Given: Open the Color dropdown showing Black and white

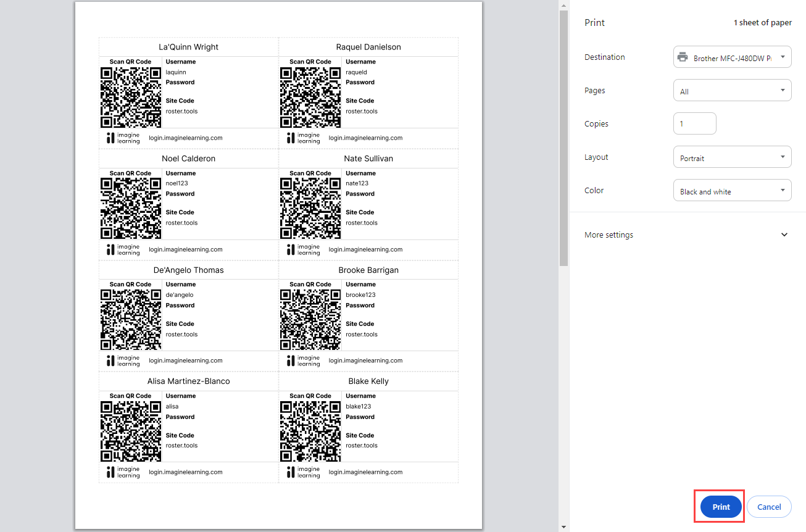Looking at the screenshot, I should pyautogui.click(x=732, y=190).
